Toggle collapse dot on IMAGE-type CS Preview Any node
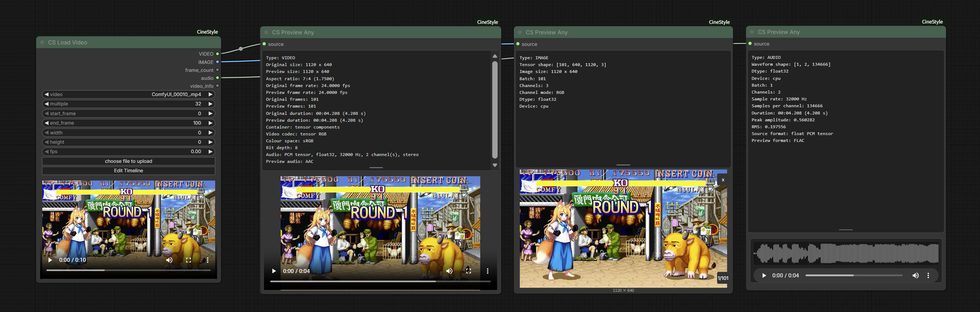This screenshot has height=312, width=980. coord(520,32)
